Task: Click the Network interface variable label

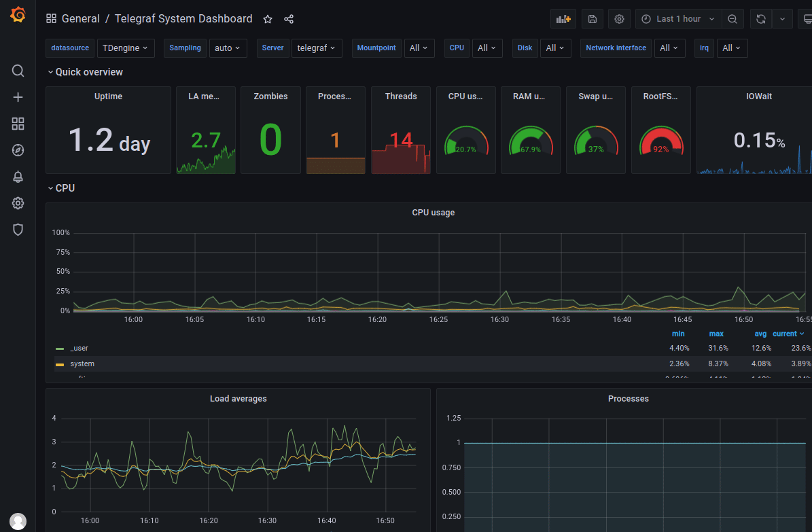Action: point(616,48)
